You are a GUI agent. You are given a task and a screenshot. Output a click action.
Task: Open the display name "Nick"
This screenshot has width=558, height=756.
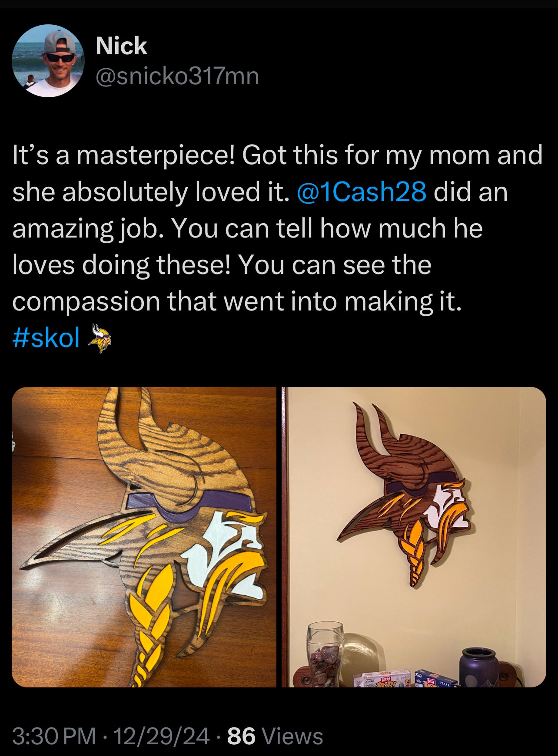pyautogui.click(x=121, y=46)
